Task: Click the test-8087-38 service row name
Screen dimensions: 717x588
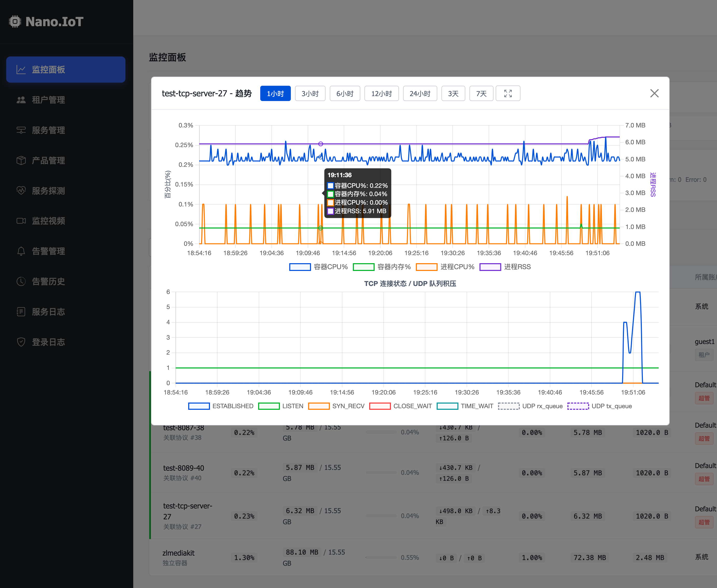Action: pyautogui.click(x=184, y=428)
